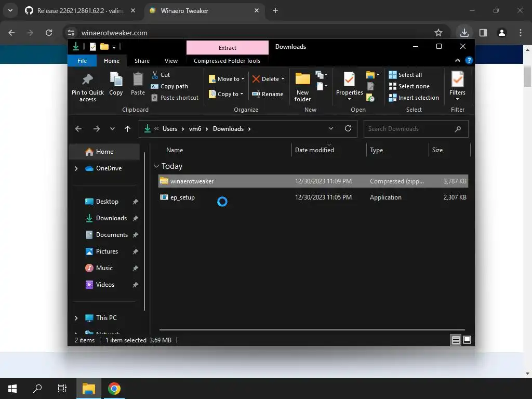The image size is (532, 399).
Task: Expand This PC tree node
Action: tap(76, 318)
